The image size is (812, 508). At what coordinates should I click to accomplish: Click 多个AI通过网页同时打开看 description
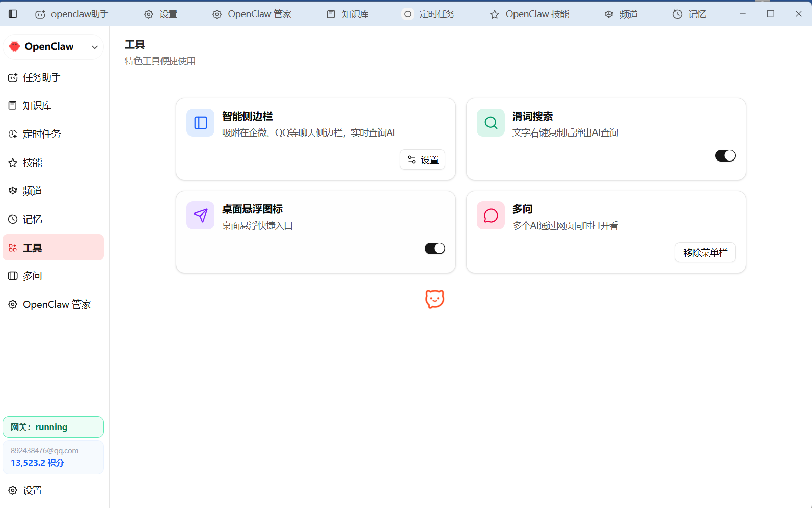point(565,226)
